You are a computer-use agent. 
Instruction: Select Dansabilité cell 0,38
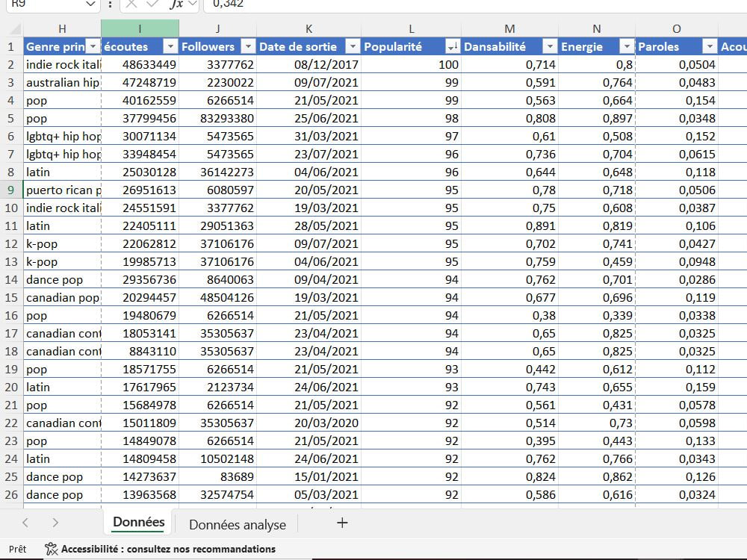tap(509, 315)
